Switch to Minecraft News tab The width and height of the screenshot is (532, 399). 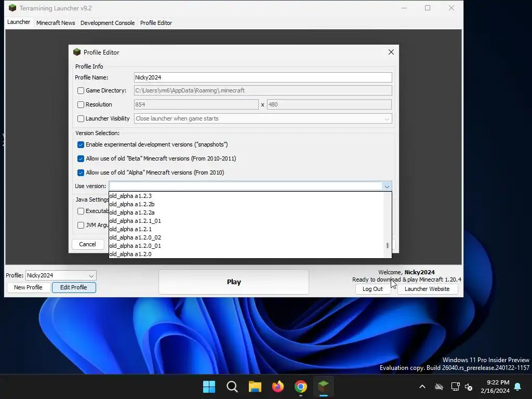tap(56, 23)
